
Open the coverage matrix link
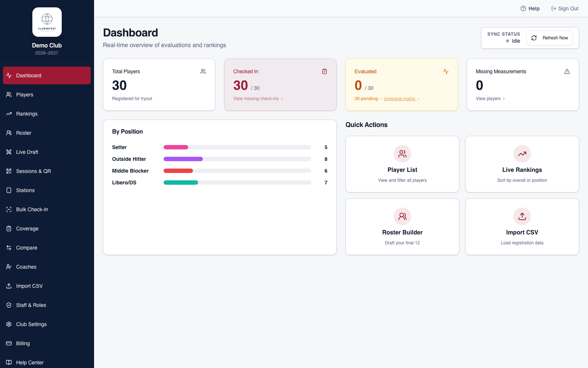pos(399,99)
